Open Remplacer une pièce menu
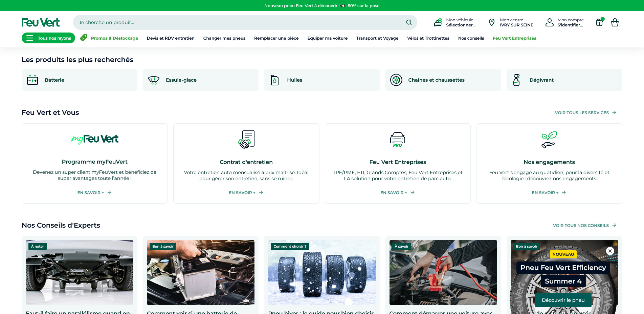Screen dimensions: 644x314 [276, 38]
